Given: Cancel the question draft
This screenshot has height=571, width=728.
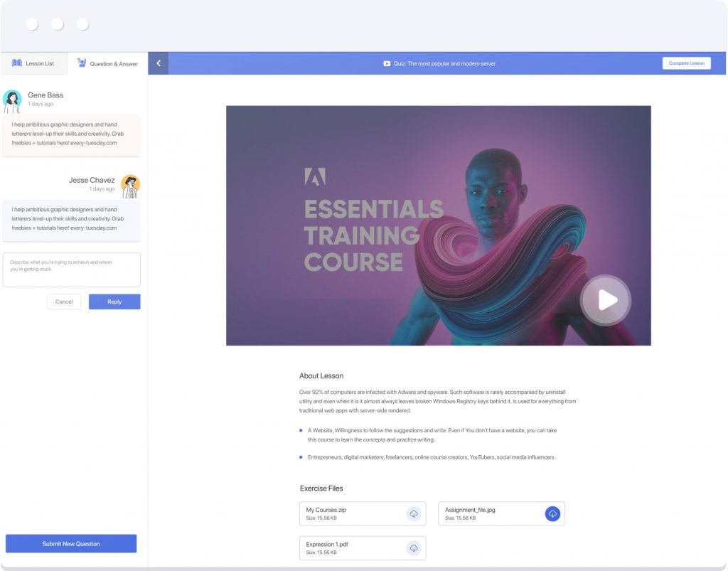Looking at the screenshot, I should pyautogui.click(x=64, y=301).
